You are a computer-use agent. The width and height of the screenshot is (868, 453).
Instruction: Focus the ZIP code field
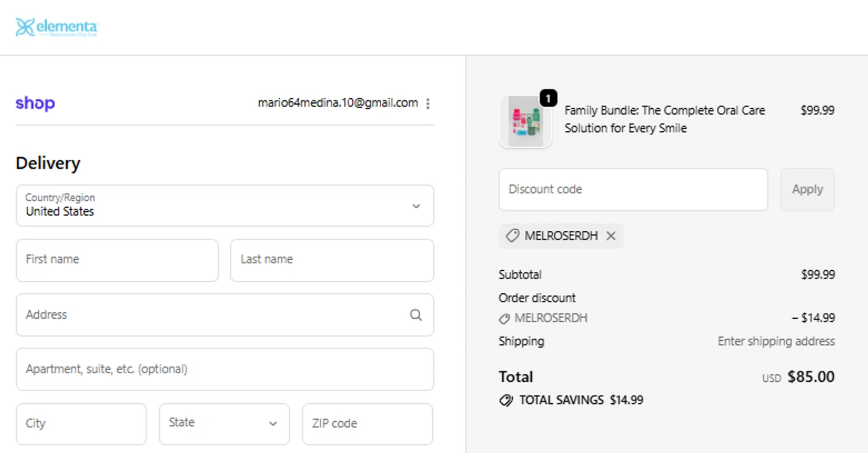point(367,423)
